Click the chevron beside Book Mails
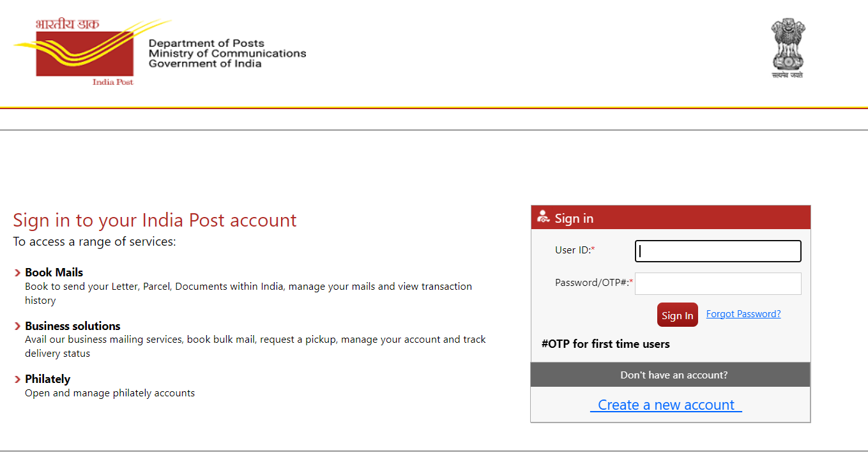Screen dimensions: 868x464 click(18, 273)
